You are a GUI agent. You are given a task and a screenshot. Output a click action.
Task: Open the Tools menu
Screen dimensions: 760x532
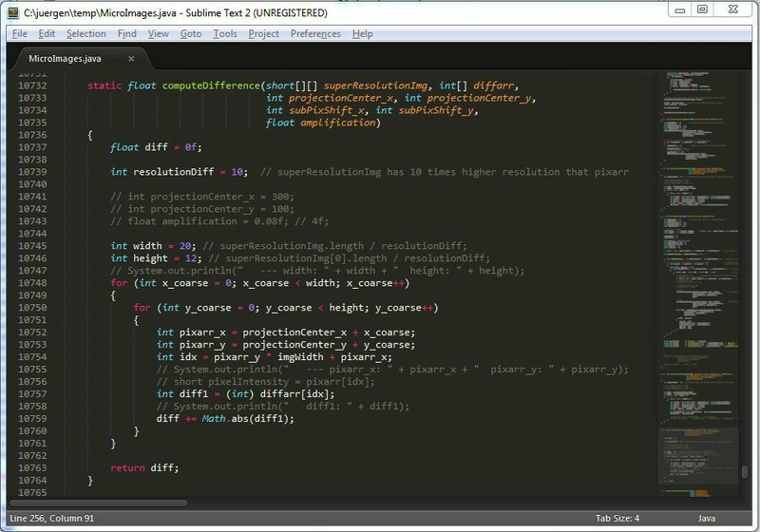225,34
